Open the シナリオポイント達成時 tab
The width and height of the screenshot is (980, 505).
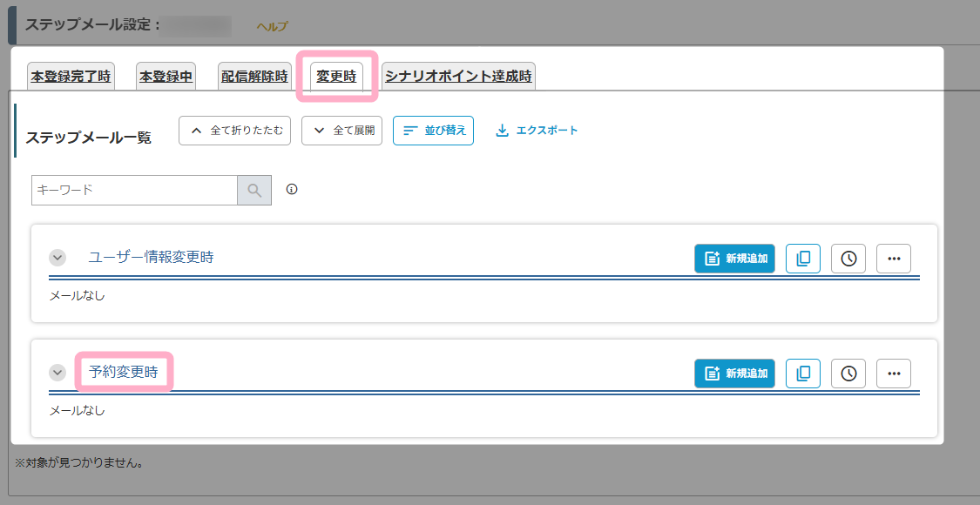point(458,77)
